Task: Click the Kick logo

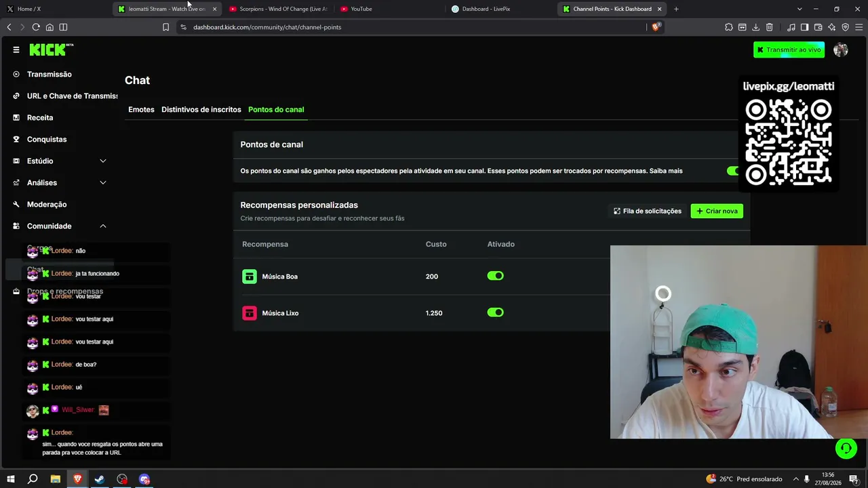Action: point(51,49)
